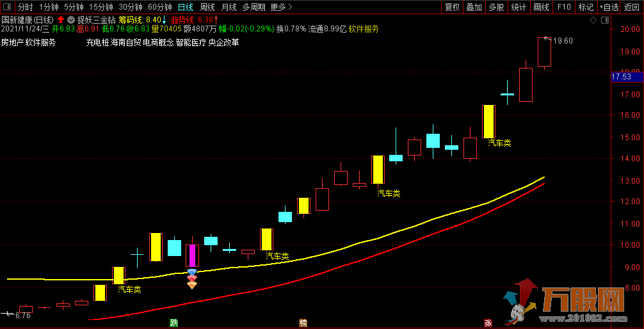Expand the 更多 periods menu
The image size is (644, 329).
click(280, 7)
